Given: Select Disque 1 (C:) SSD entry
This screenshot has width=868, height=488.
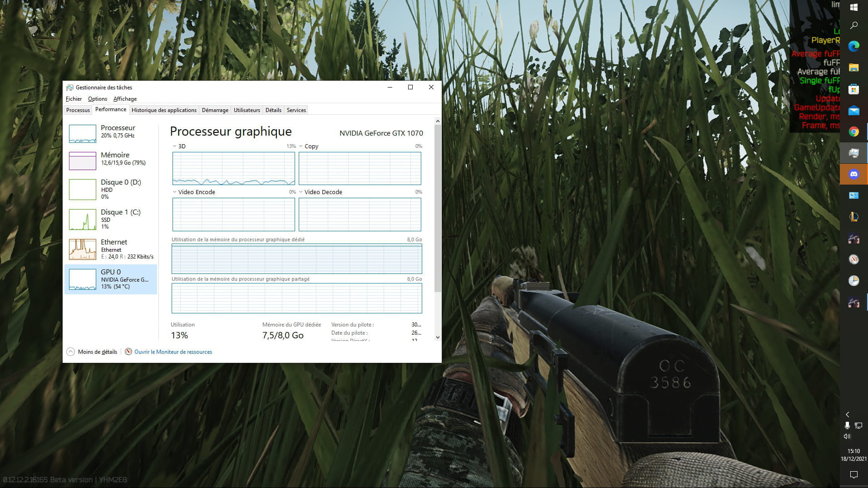Looking at the screenshot, I should click(x=111, y=219).
